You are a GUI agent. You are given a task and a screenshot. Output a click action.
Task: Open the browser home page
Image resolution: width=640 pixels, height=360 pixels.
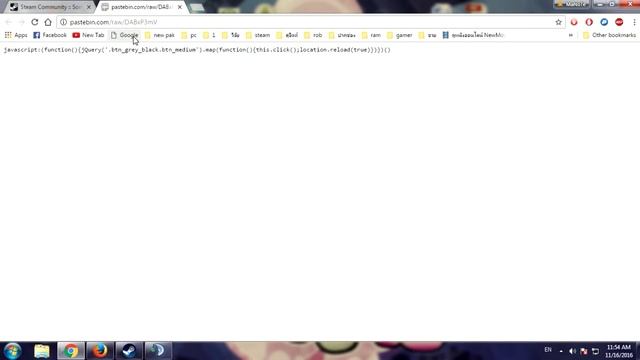(x=48, y=22)
